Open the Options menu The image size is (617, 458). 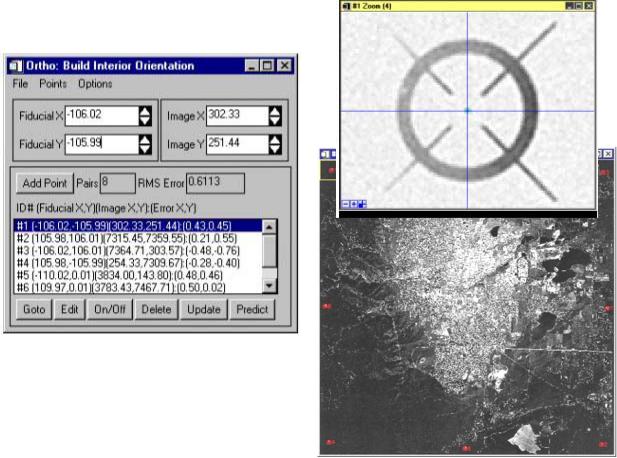pyautogui.click(x=95, y=84)
